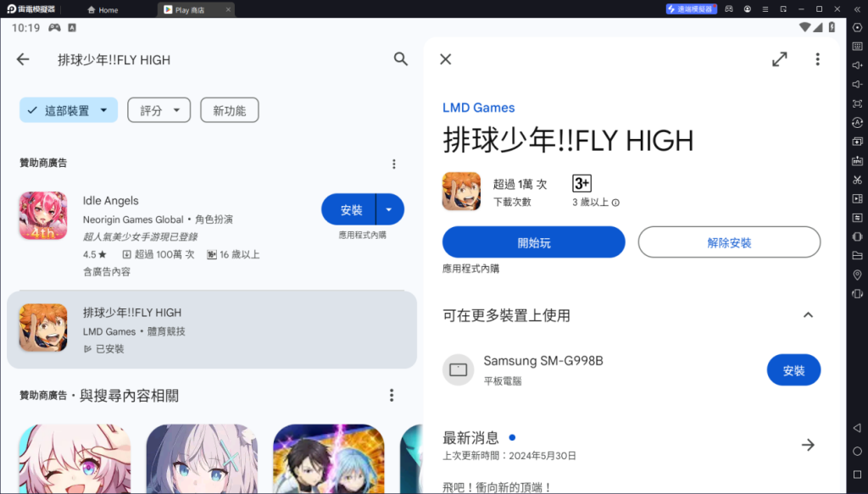Viewport: 868px width, 494px height.
Task: Collapse the 可在更多裝置上使用 section
Action: click(x=808, y=315)
